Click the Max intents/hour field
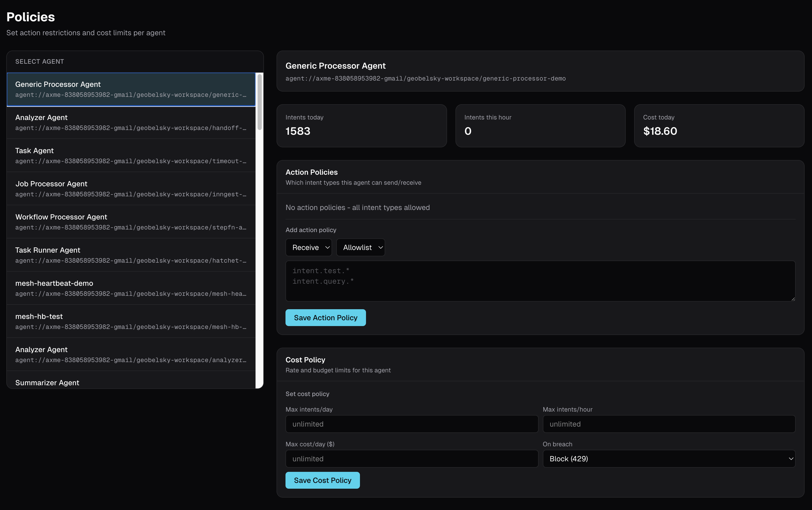Viewport: 812px width, 510px height. (669, 424)
